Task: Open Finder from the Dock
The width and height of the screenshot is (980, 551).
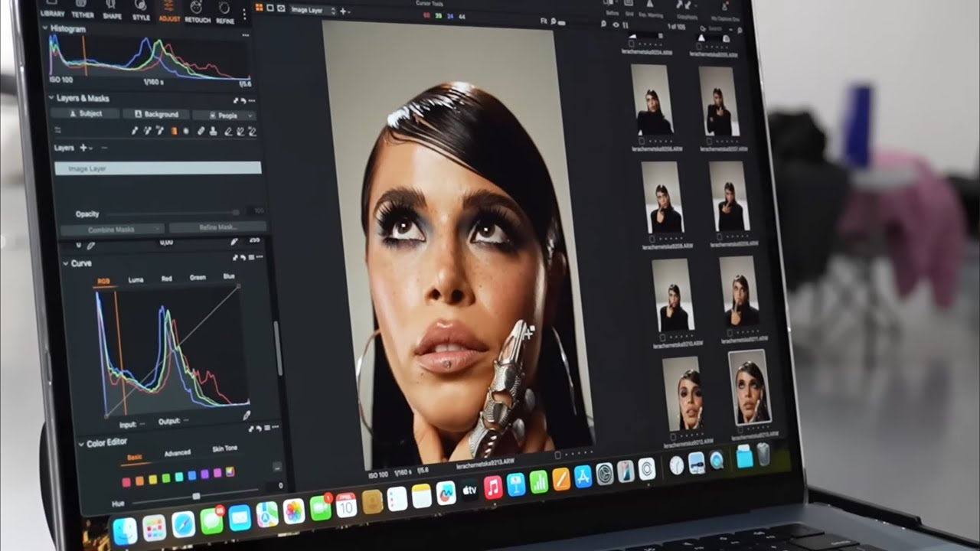Action: [125, 530]
